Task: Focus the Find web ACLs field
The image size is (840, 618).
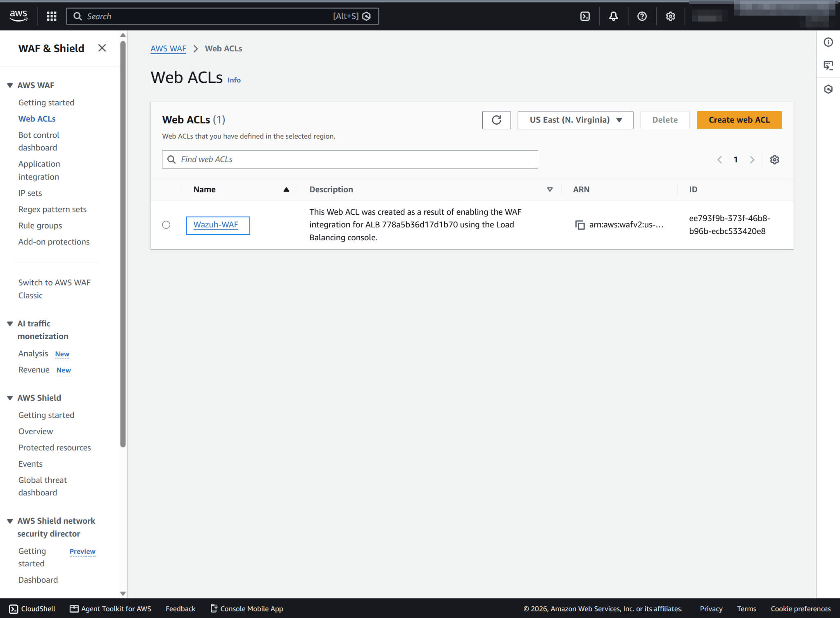Action: click(x=350, y=160)
